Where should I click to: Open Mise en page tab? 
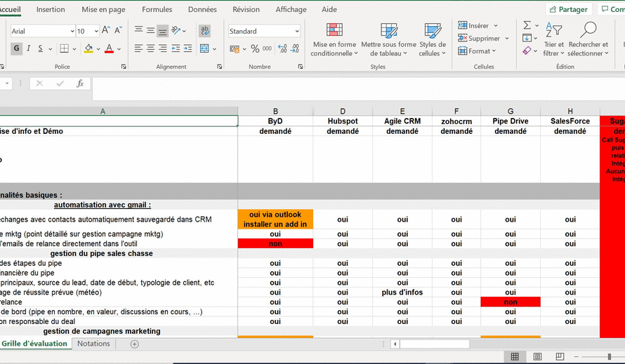(x=103, y=9)
